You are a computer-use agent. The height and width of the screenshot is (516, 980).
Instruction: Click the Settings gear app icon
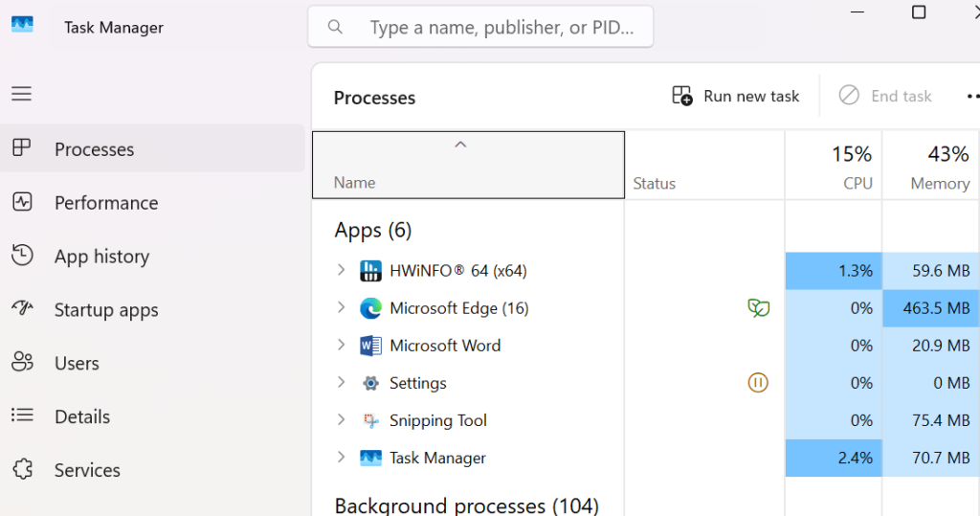[x=370, y=383]
